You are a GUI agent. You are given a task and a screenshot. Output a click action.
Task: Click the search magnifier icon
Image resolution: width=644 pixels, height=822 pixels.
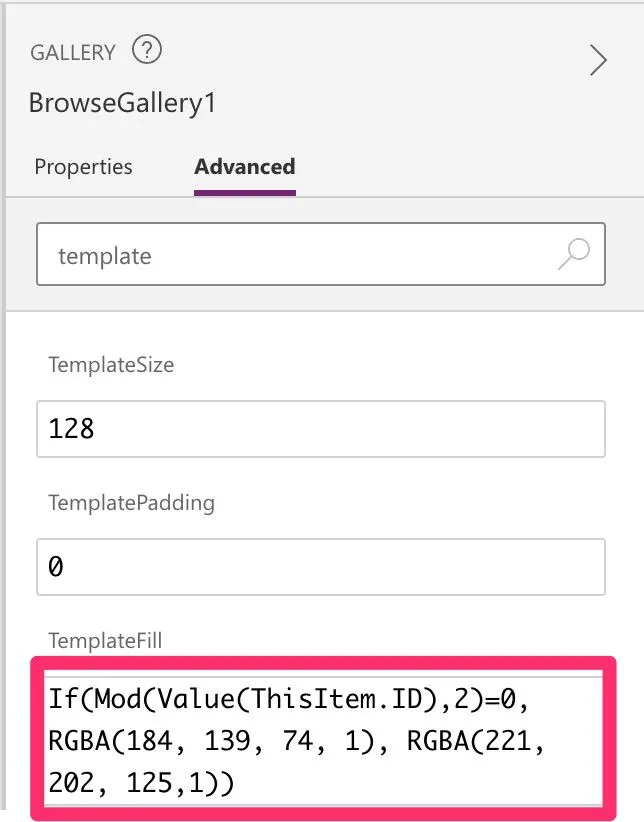pyautogui.click(x=574, y=255)
